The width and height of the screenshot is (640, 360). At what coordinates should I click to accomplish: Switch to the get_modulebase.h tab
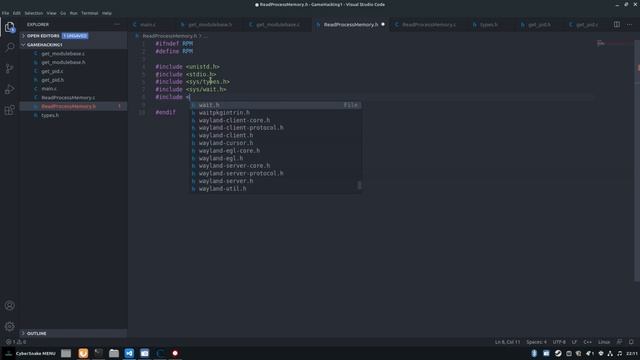click(x=210, y=24)
